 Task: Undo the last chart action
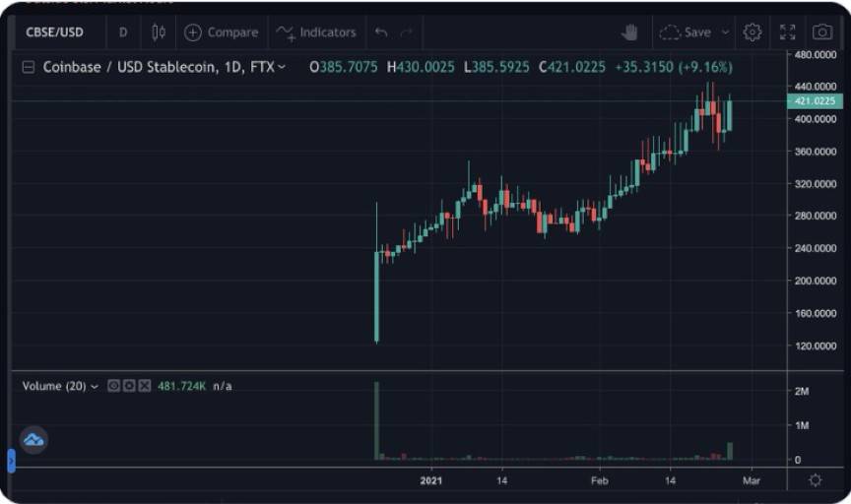pos(381,32)
